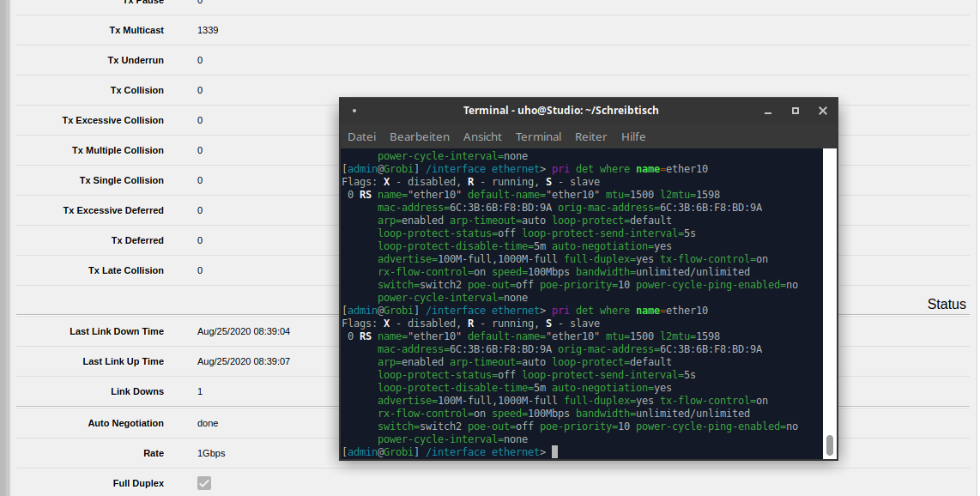Click the Auto Negotiation value done
Viewport: 980px width, 496px height.
click(208, 423)
